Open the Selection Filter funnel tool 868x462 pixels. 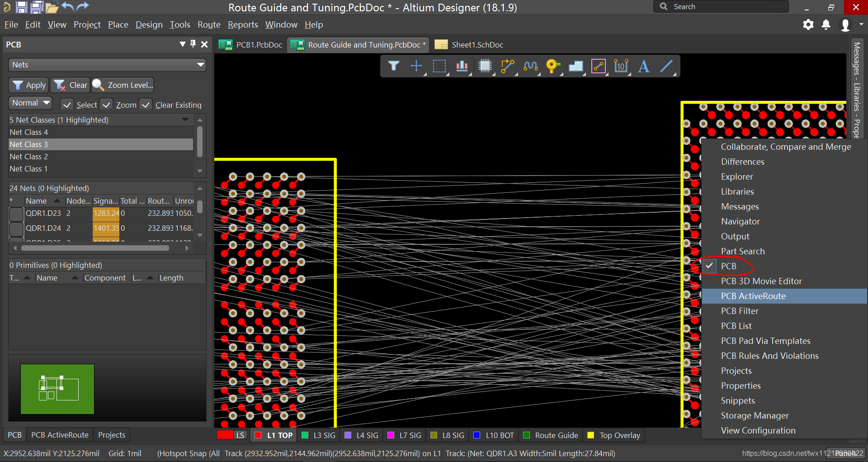click(394, 66)
